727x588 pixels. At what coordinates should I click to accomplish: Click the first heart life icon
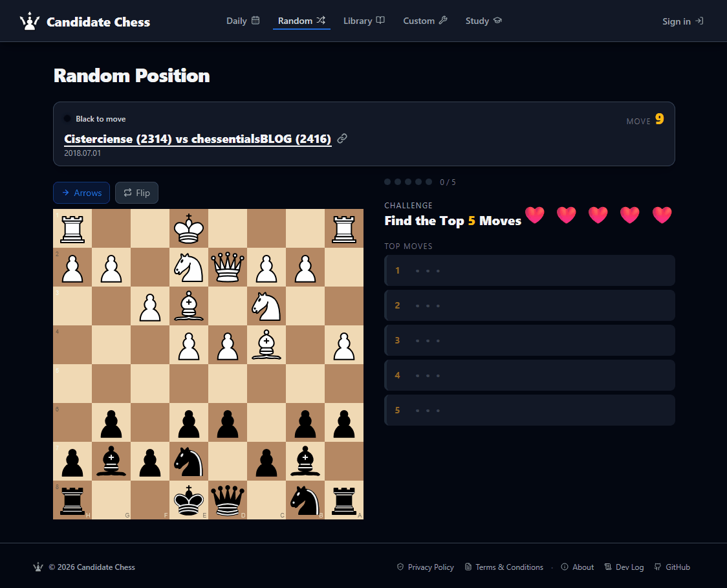535,215
